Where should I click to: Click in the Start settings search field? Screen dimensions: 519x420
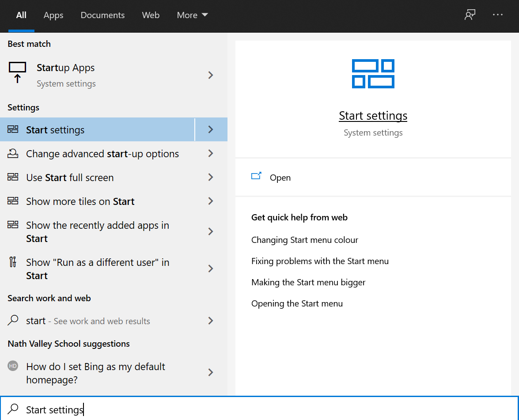[260, 409]
